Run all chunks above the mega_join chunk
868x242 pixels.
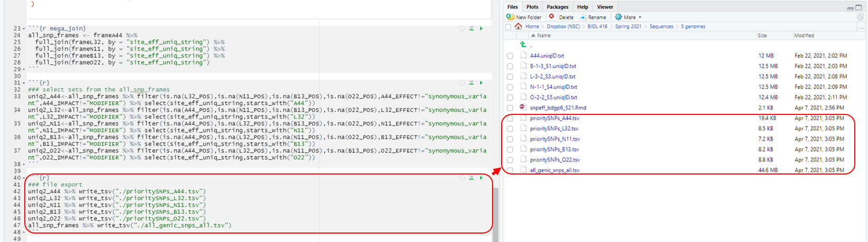point(471,28)
